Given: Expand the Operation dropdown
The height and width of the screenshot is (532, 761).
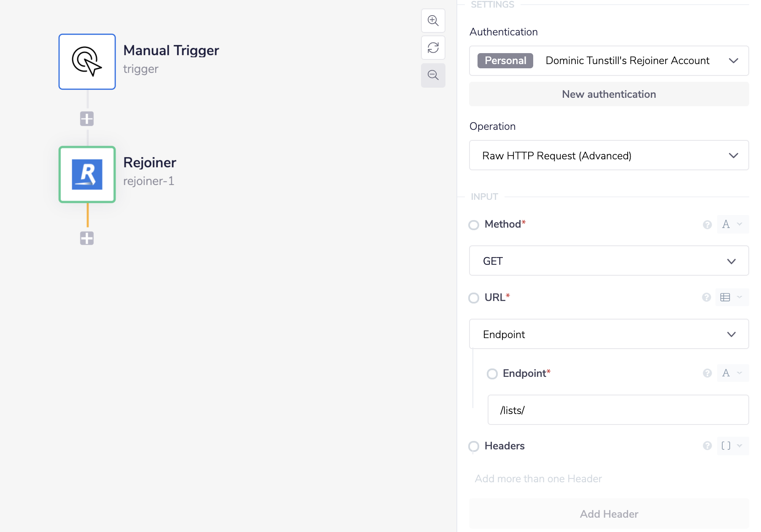Looking at the screenshot, I should (609, 156).
